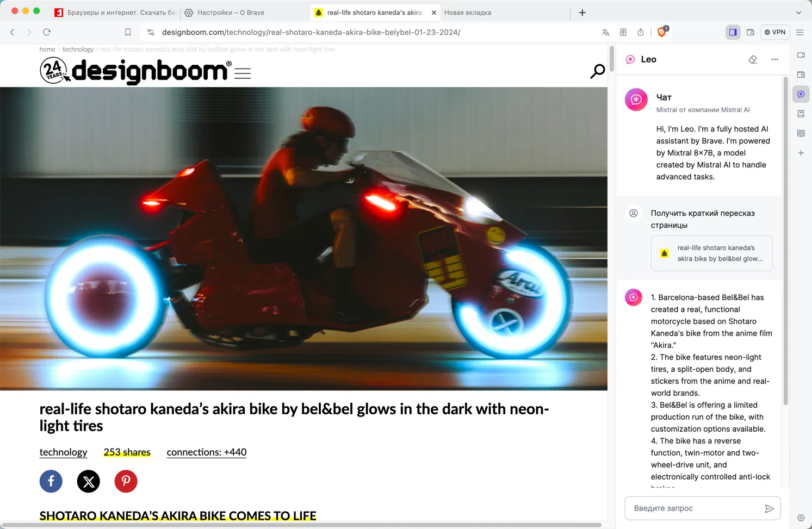
Task: Clear the Leo conversation with eraser icon
Action: click(753, 59)
